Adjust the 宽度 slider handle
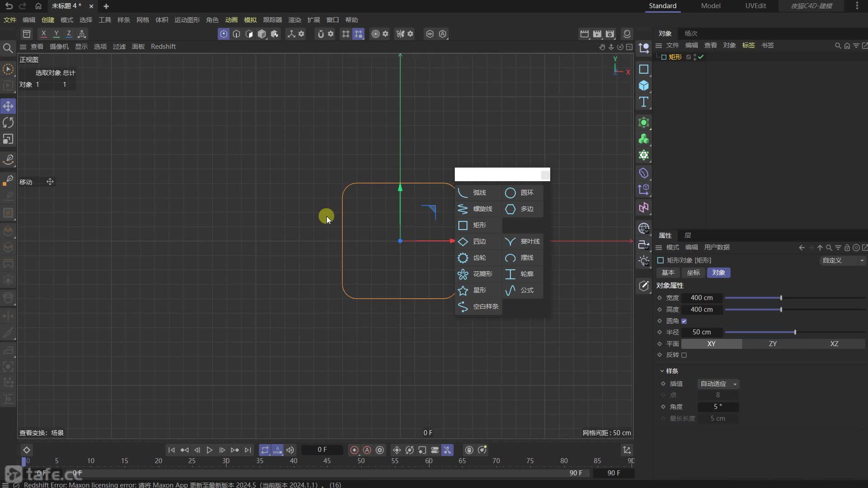The width and height of the screenshot is (868, 488). pyautogui.click(x=781, y=298)
